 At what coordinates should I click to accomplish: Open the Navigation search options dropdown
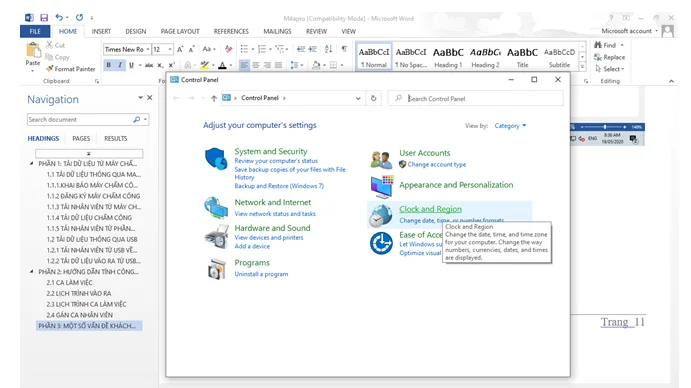[x=145, y=119]
